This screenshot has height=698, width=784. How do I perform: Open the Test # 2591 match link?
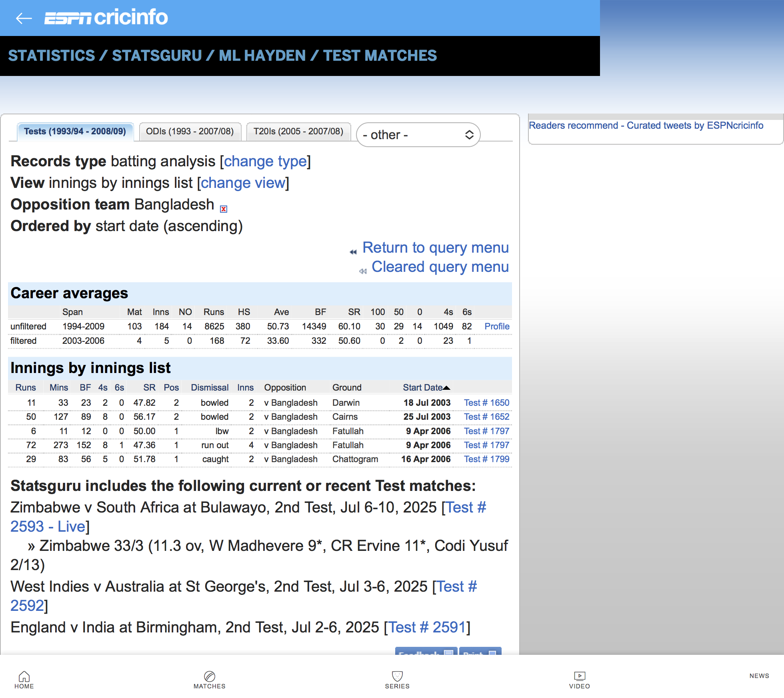(427, 627)
